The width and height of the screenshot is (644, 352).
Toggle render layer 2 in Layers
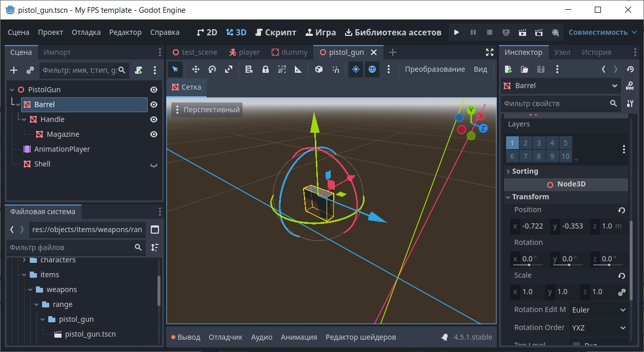coord(526,143)
